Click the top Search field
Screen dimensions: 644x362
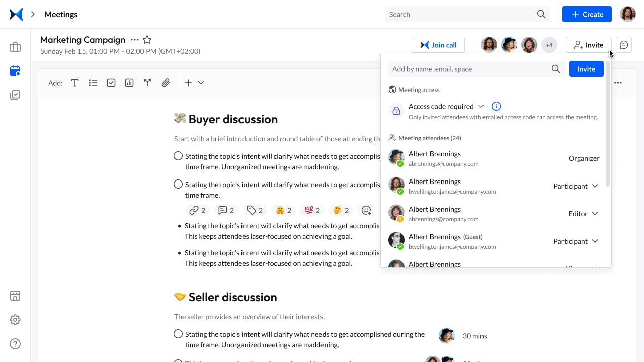click(467, 14)
